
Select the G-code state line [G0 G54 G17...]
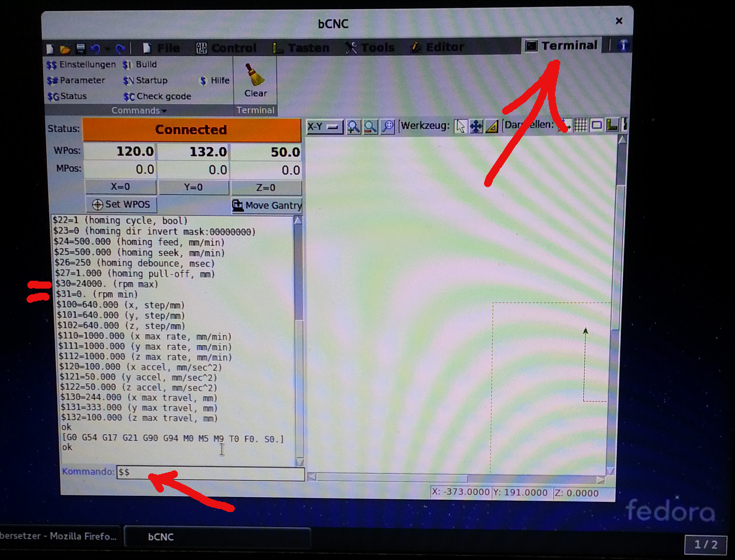click(173, 439)
